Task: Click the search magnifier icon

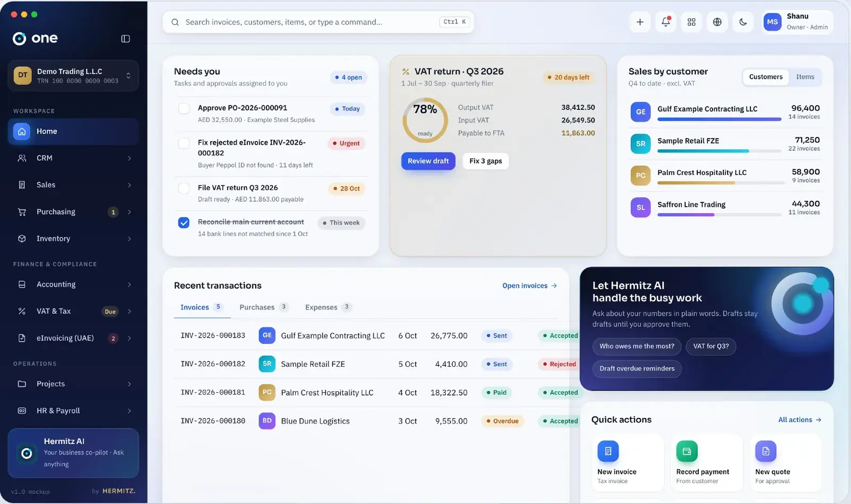Action: (175, 22)
